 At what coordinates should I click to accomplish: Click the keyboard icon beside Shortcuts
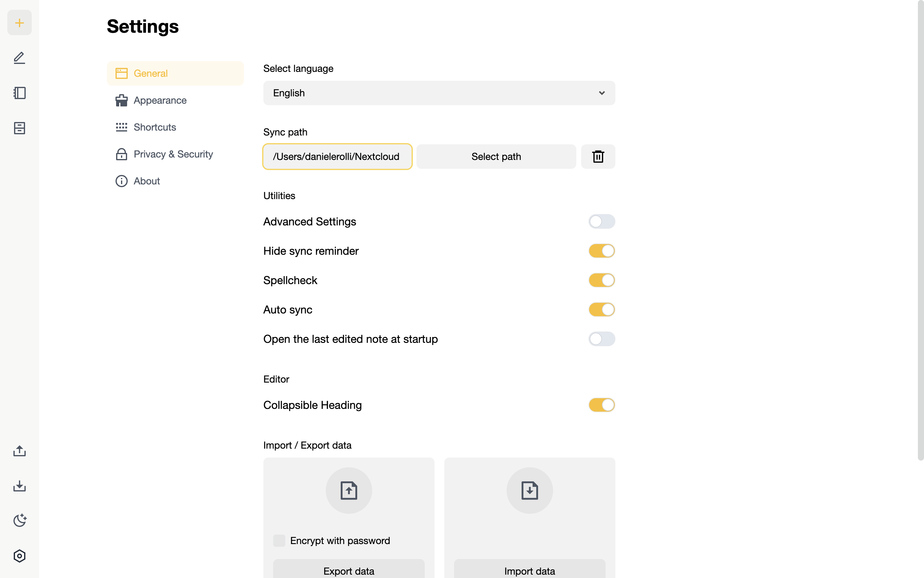(121, 127)
